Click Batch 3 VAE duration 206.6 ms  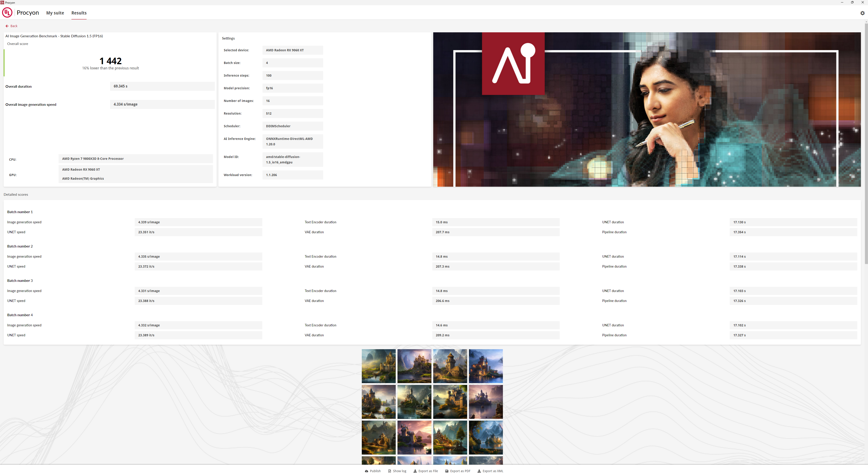496,301
